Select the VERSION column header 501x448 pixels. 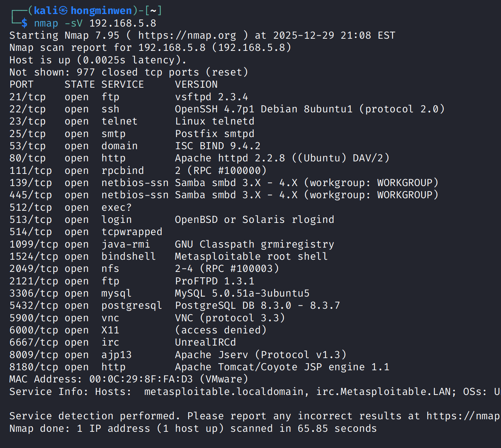(x=196, y=84)
